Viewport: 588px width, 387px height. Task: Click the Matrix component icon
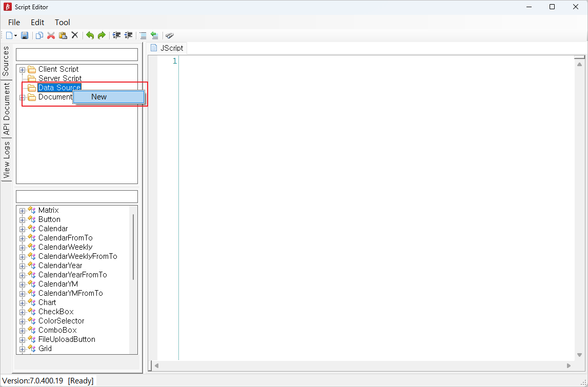coord(32,210)
